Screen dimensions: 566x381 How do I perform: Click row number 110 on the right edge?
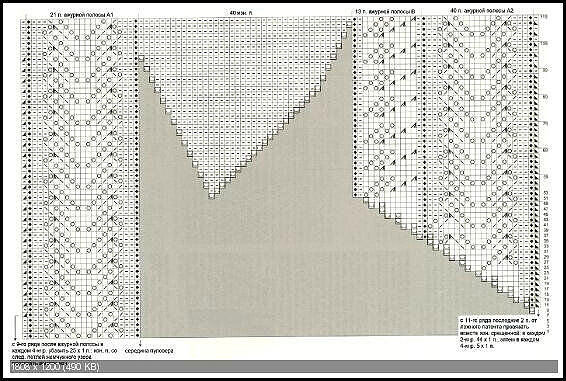tap(544, 17)
